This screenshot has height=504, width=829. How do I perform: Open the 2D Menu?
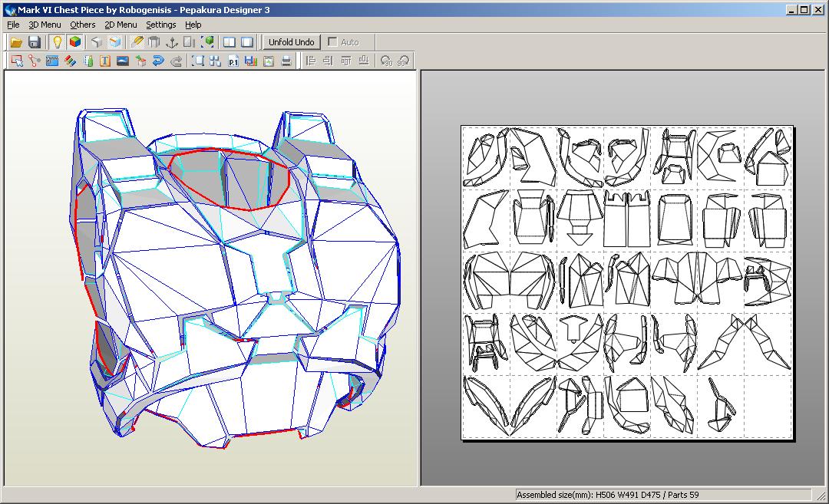(120, 25)
